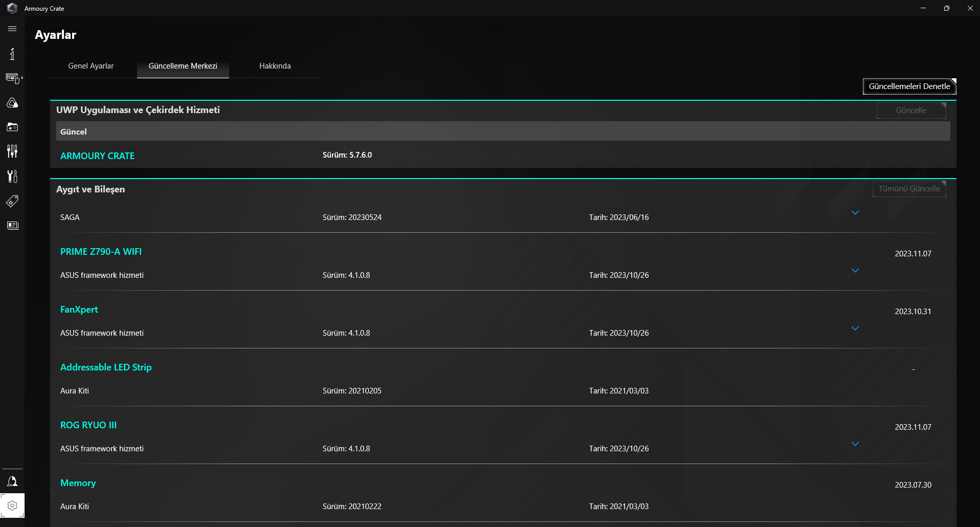Open the Scenario Profiles sliders icon
This screenshot has width=980, height=527.
tap(12, 151)
